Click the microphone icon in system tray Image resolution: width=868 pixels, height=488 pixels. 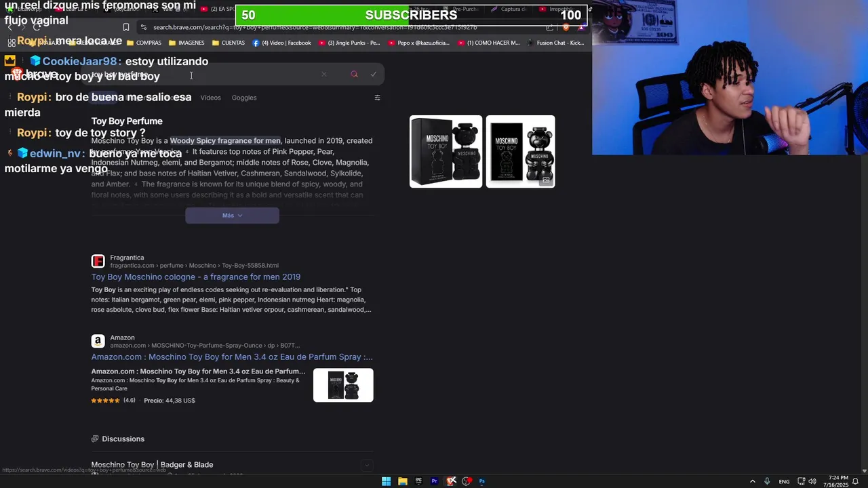coord(767,481)
